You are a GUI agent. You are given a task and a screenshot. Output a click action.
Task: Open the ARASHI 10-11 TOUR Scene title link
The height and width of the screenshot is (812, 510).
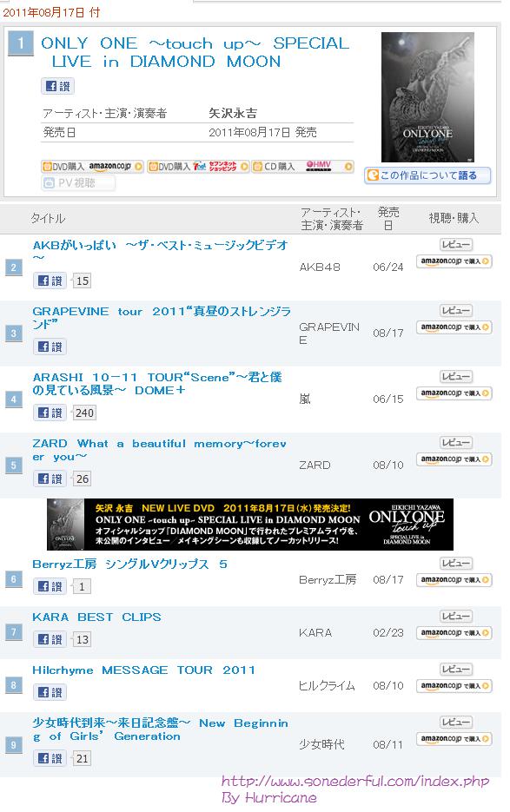pyautogui.click(x=157, y=384)
